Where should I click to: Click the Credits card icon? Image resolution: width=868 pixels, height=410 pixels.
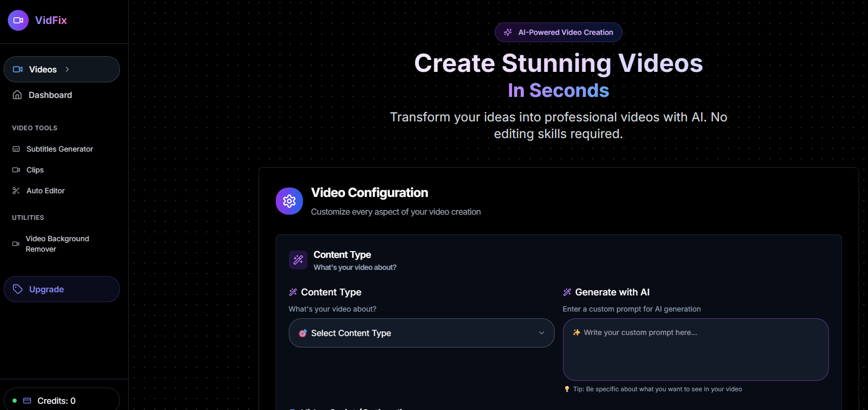(x=28, y=401)
